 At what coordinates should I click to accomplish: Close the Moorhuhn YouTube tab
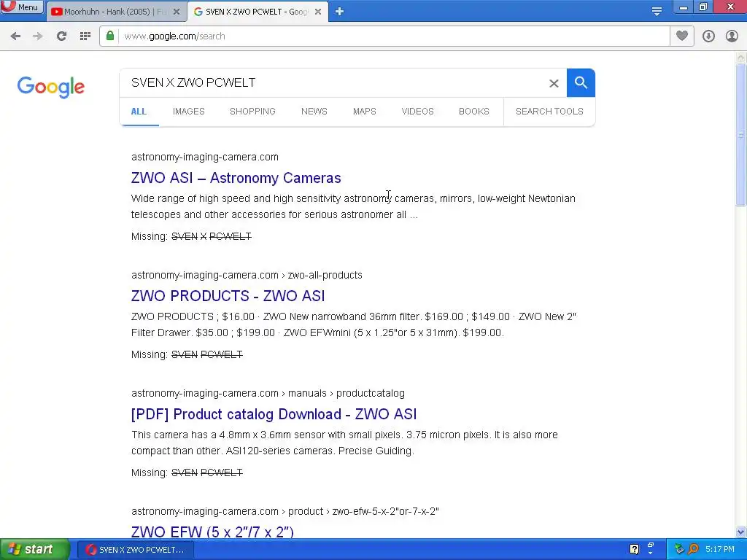click(177, 12)
